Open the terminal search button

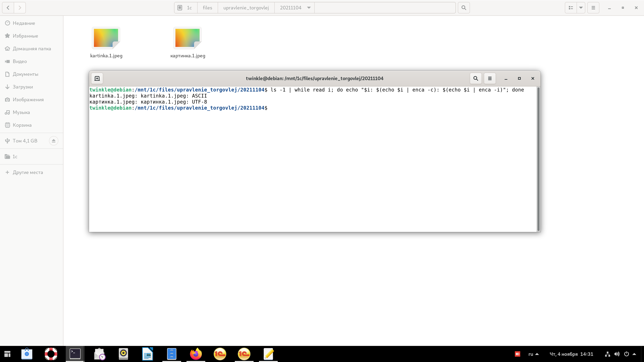[475, 78]
